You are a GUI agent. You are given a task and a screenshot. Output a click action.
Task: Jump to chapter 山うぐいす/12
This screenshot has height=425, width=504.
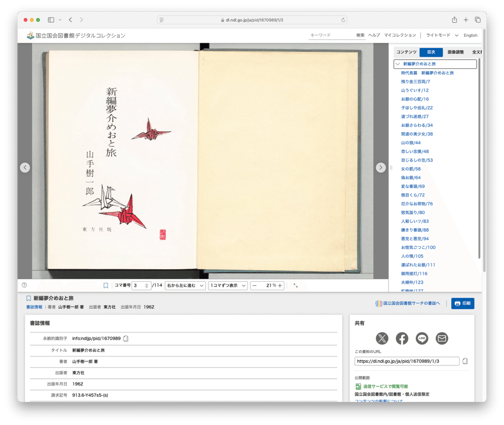coord(415,90)
